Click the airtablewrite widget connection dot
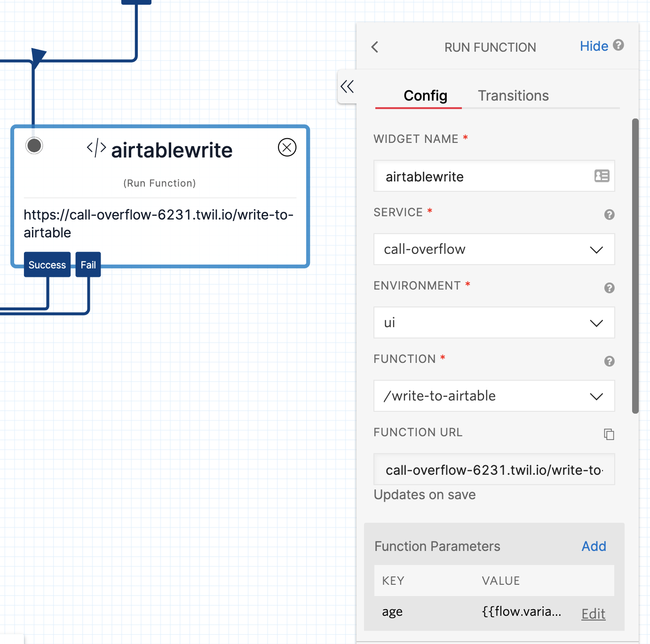The image size is (650, 644). (x=34, y=146)
